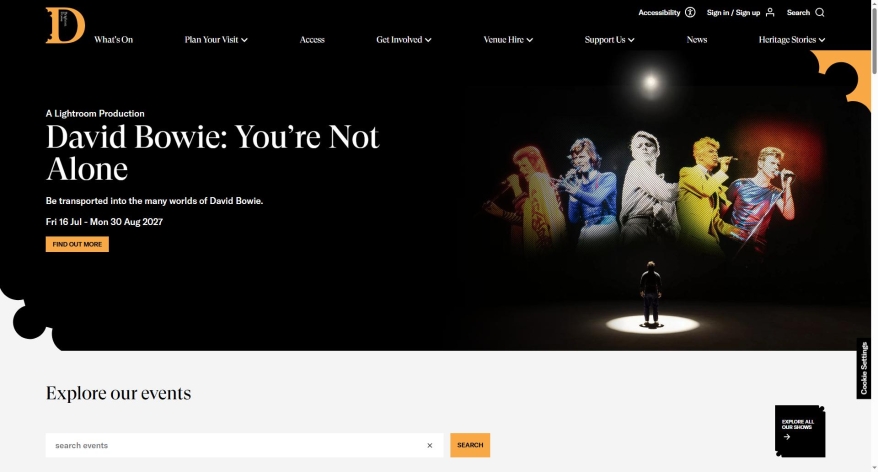This screenshot has width=878, height=472.
Task: Click the user account icon
Action: [770, 12]
